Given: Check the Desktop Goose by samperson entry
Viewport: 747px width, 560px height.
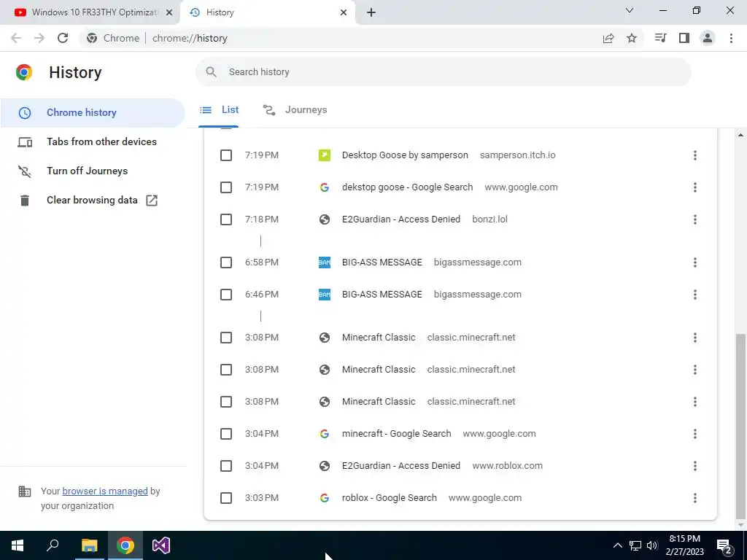Looking at the screenshot, I should click(x=226, y=155).
